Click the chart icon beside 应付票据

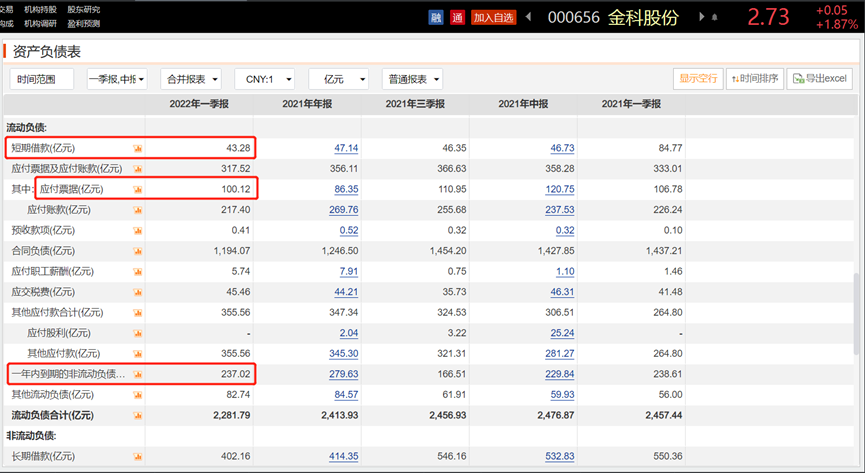coord(137,189)
